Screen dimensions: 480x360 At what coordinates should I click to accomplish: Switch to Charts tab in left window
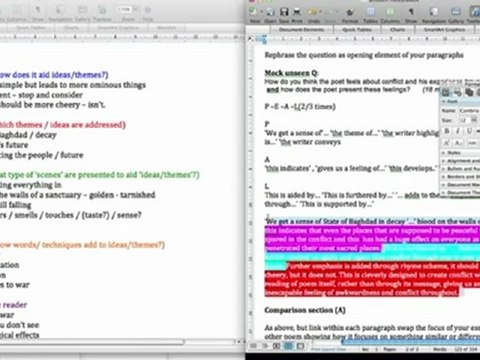pos(71,28)
